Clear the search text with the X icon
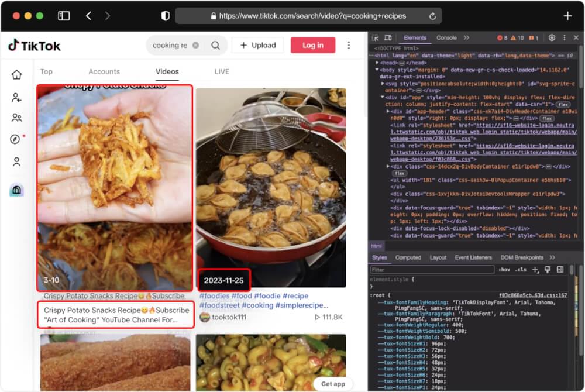Viewport: 585px width, 392px height. [195, 45]
